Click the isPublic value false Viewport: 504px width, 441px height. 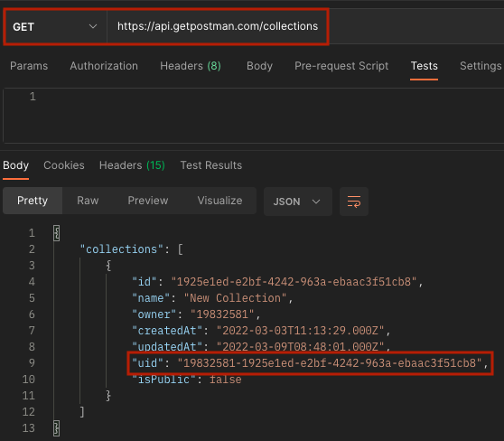(225, 380)
